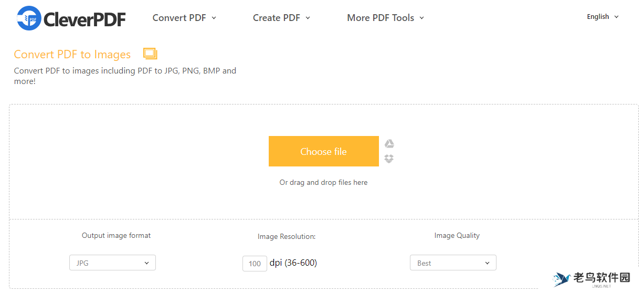644x293 pixels.
Task: Click the blue bird watermark logo
Action: [x=563, y=279]
